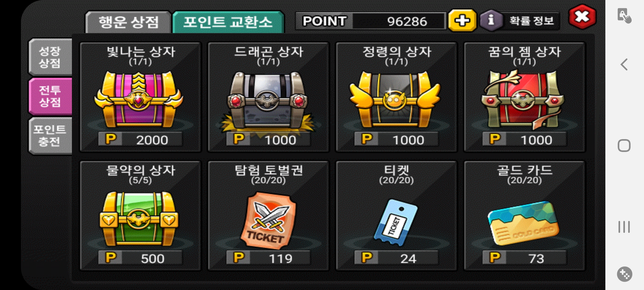Image resolution: width=644 pixels, height=290 pixels.
Task: Select the 골드 카드 item
Action: point(523,223)
